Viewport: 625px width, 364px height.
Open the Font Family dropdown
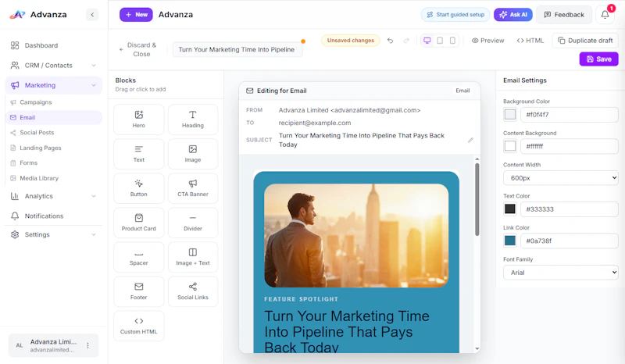pos(560,273)
